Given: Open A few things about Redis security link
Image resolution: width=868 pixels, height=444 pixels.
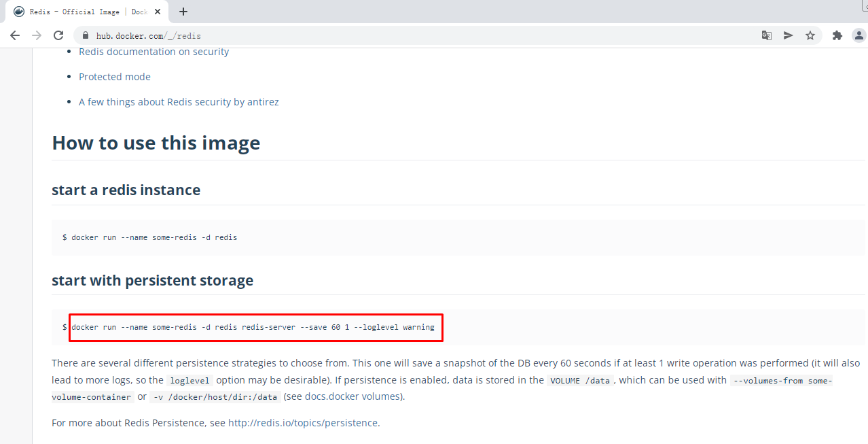Looking at the screenshot, I should pos(179,102).
